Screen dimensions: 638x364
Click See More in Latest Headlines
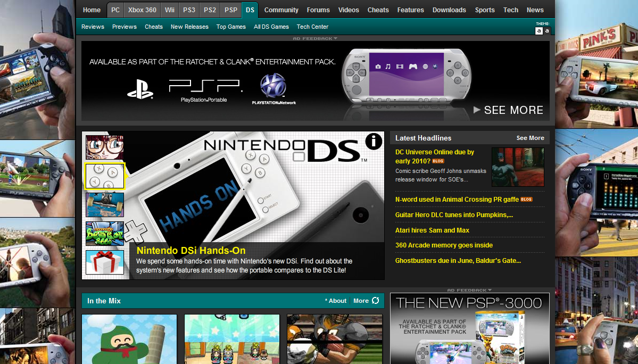coord(530,138)
